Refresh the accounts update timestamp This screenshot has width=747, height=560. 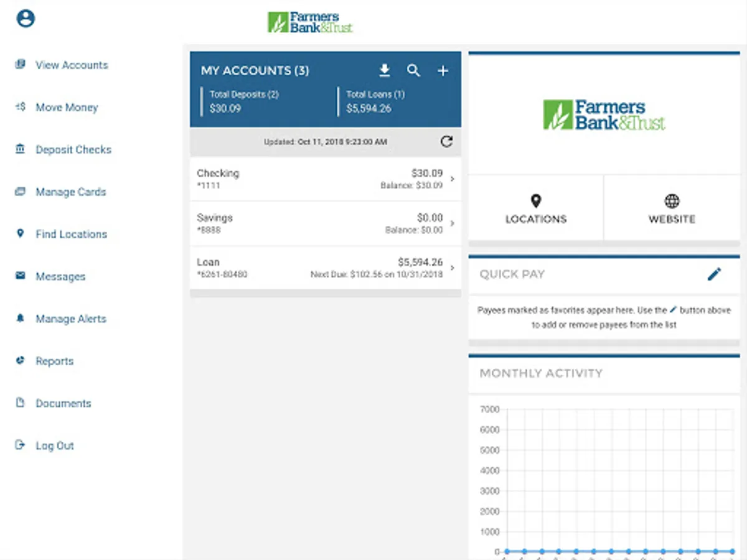tap(446, 142)
